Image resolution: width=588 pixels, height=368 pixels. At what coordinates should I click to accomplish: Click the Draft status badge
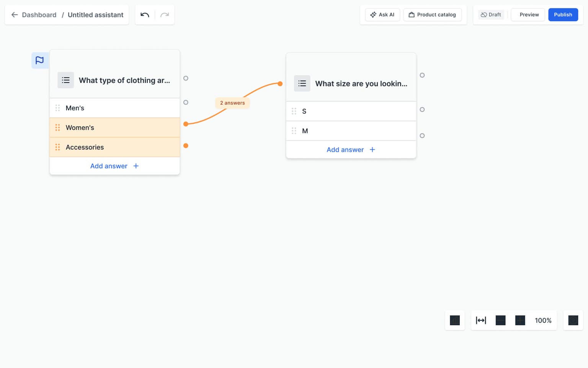tap(491, 15)
